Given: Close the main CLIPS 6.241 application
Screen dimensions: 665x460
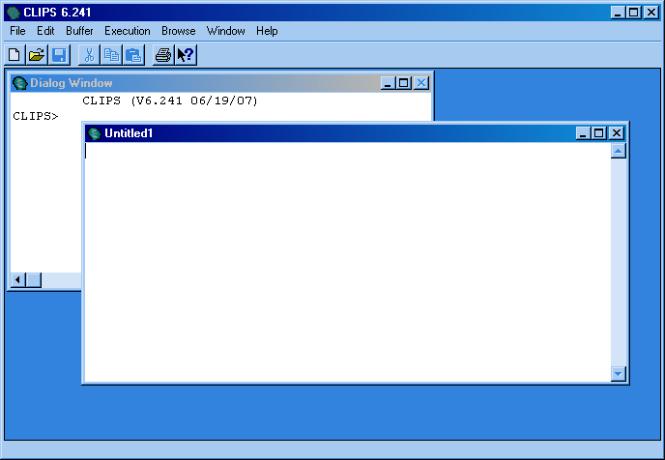Looking at the screenshot, I should (x=651, y=12).
